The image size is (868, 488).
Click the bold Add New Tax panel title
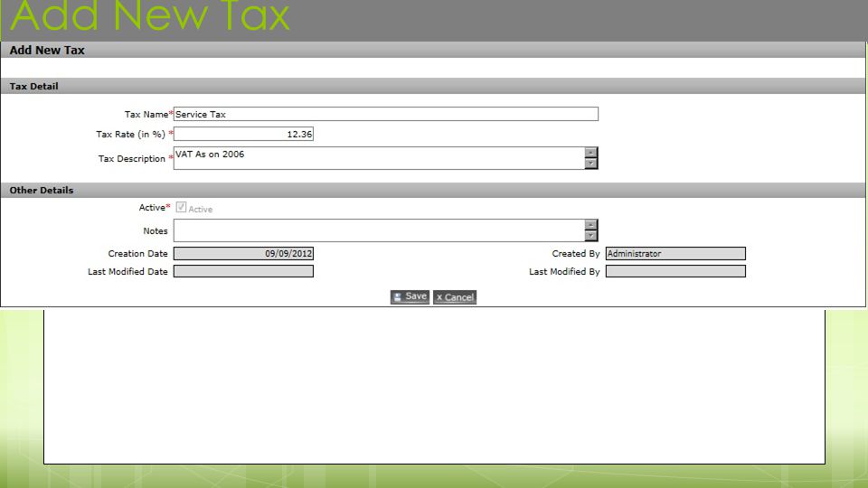click(47, 50)
